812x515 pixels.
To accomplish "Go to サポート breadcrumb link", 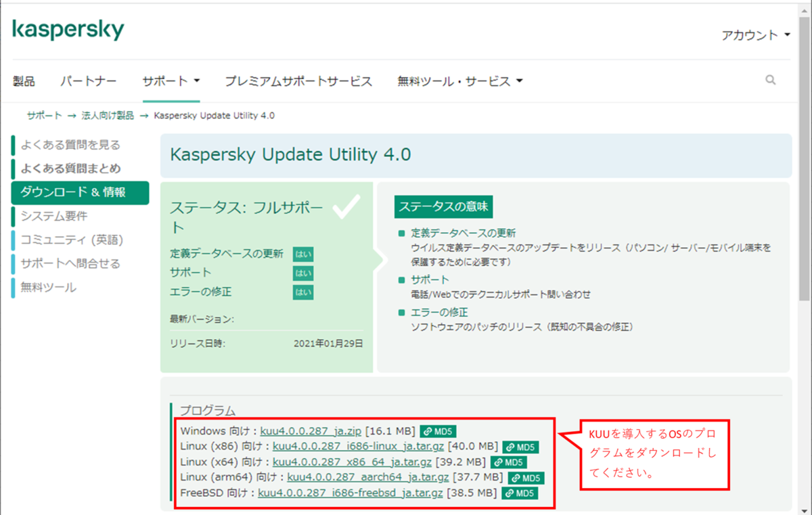I will pyautogui.click(x=44, y=116).
